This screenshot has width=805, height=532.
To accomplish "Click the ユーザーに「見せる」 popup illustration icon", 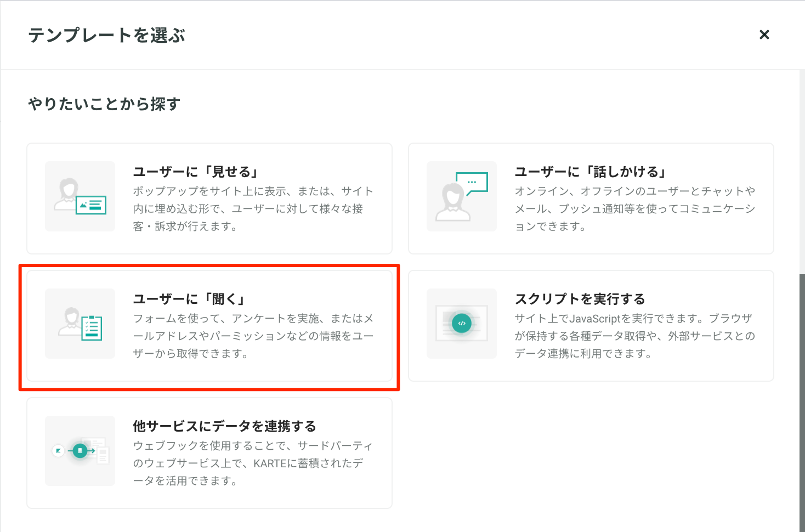I will [x=80, y=196].
